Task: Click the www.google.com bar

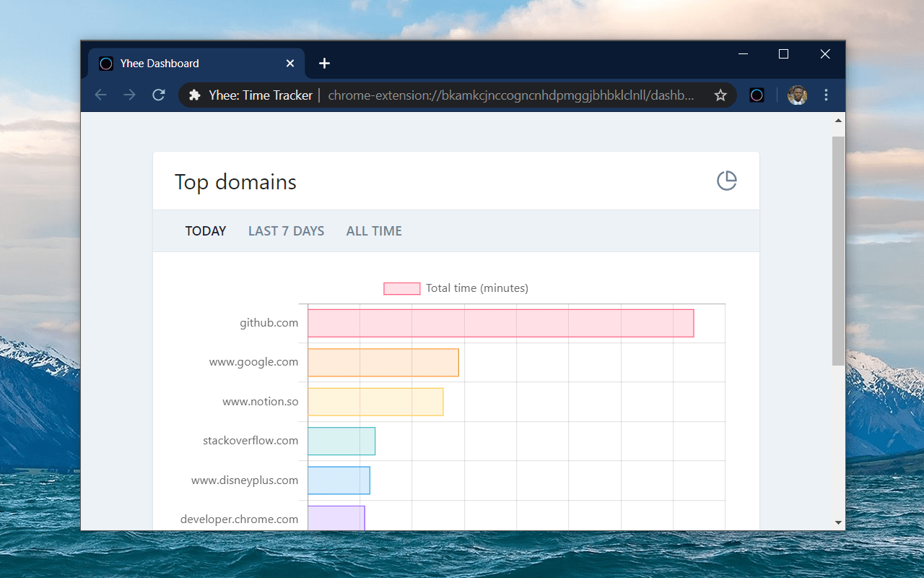Action: pos(383,363)
